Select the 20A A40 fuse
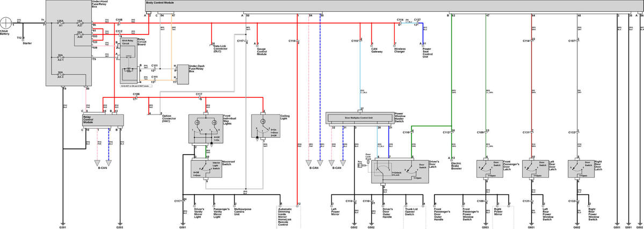 (x=79, y=35)
